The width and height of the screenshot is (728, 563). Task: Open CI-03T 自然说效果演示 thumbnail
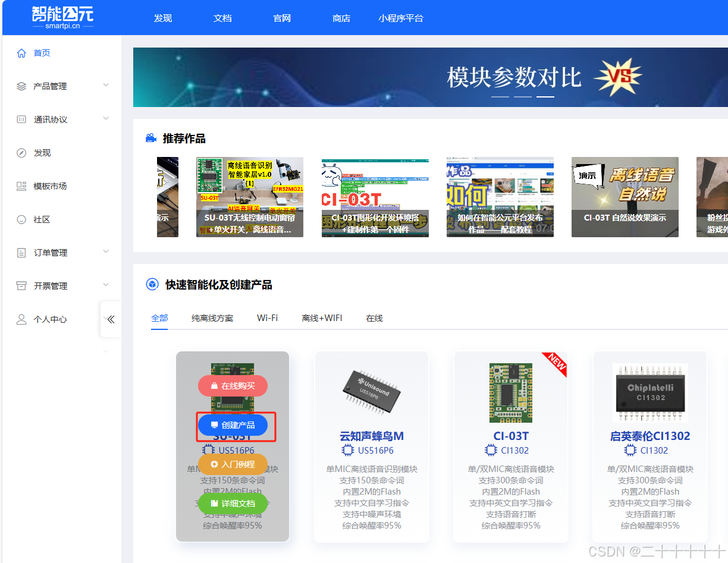pyautogui.click(x=625, y=197)
